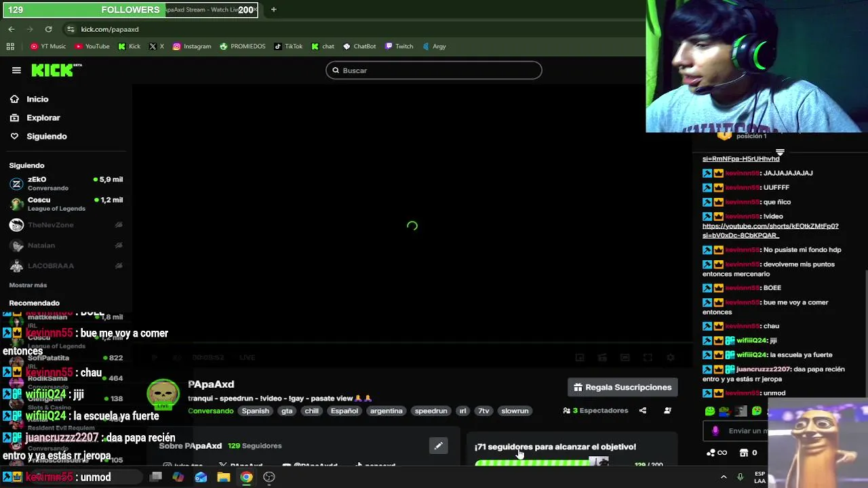Select the Spanish tag
The height and width of the screenshot is (488, 868).
tap(256, 411)
